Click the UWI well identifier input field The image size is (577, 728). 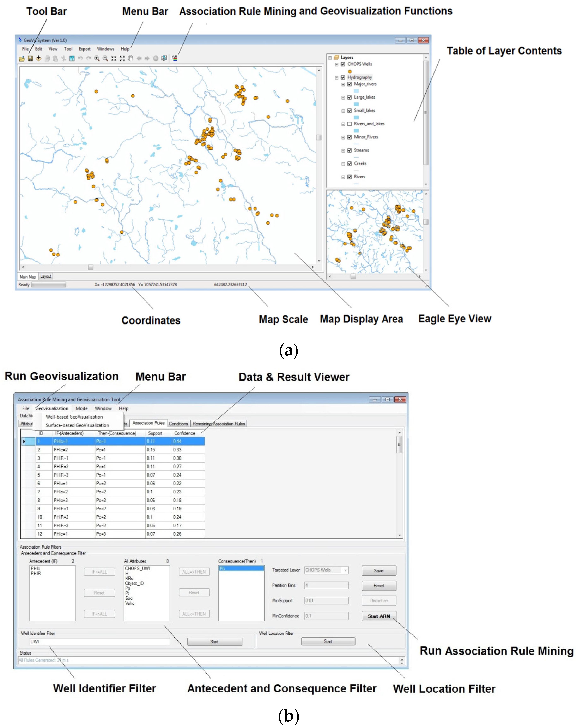coord(99,641)
